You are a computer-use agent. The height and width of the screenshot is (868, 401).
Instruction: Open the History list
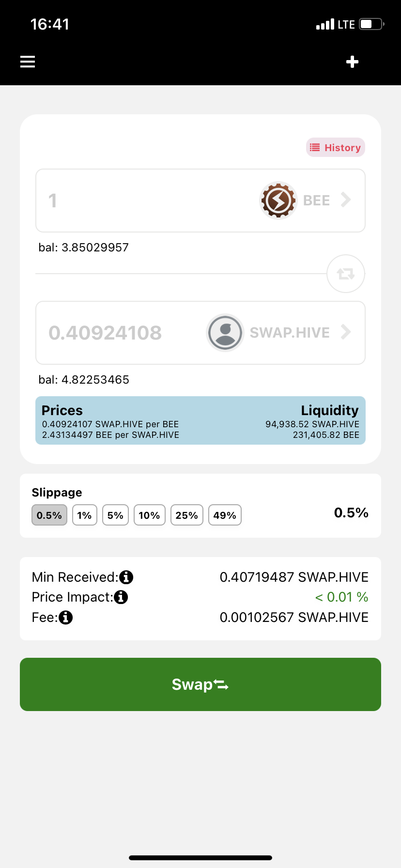coord(336,148)
